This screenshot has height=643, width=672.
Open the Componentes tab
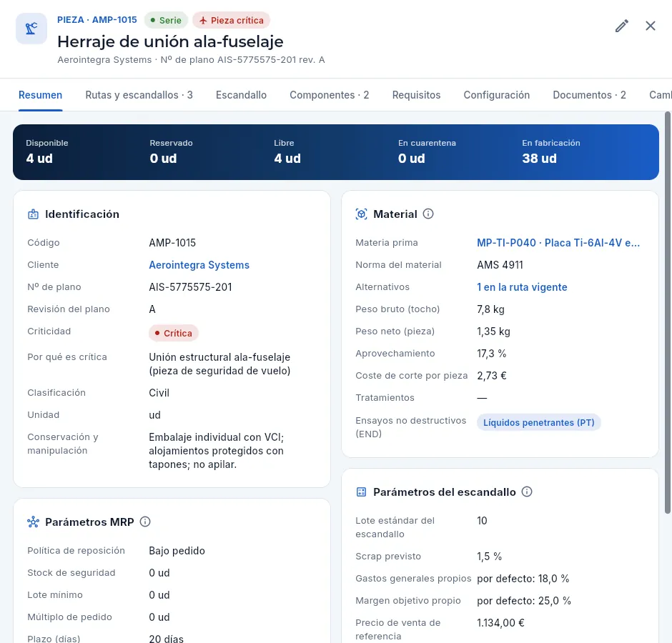pyautogui.click(x=329, y=95)
